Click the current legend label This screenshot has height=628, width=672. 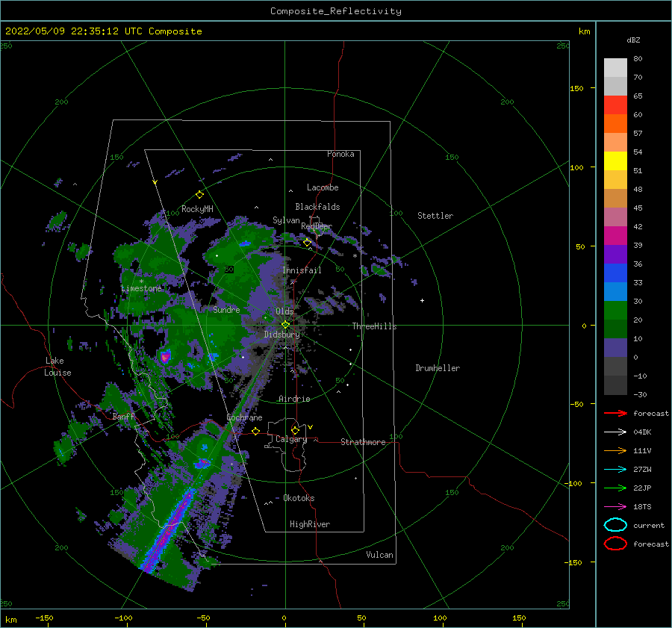pyautogui.click(x=649, y=525)
